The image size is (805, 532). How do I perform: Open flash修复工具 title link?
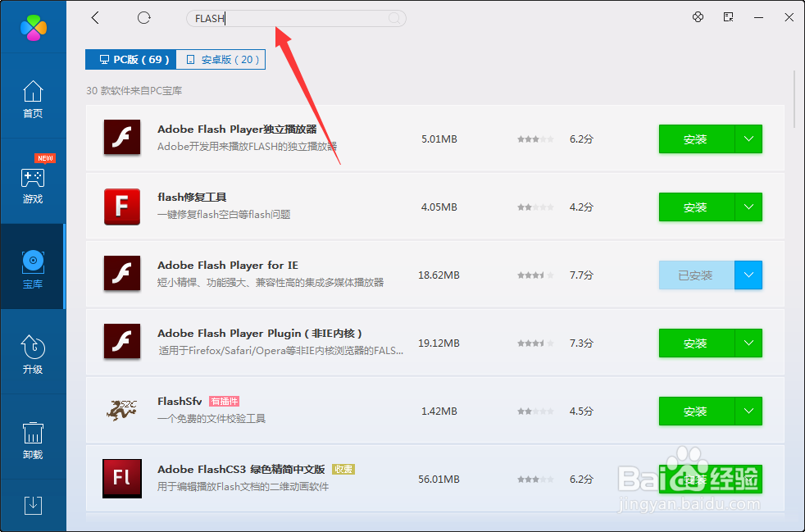tap(192, 198)
